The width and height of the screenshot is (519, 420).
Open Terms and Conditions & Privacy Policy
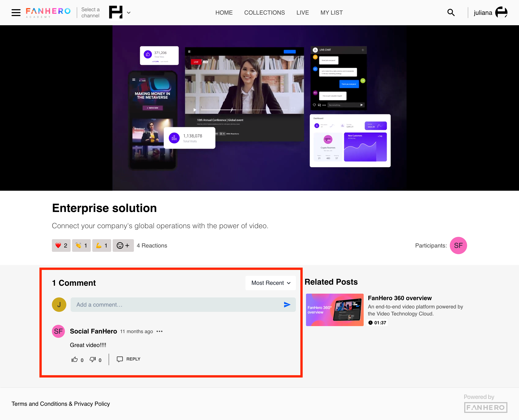point(61,404)
